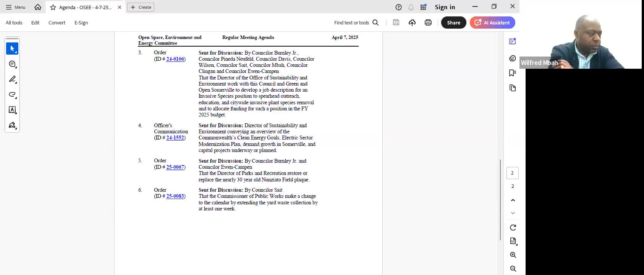Choose the Add comment tool
Screen dimensions: 644x275
[12, 64]
